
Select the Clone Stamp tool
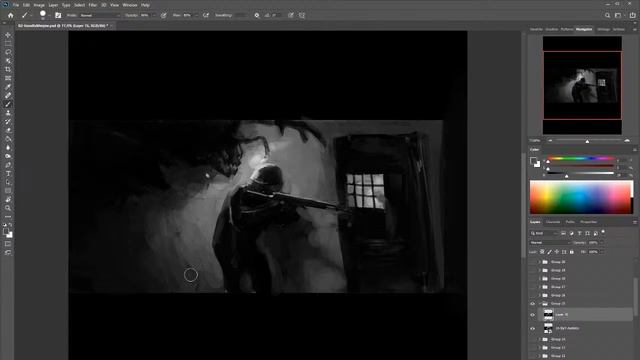point(8,113)
